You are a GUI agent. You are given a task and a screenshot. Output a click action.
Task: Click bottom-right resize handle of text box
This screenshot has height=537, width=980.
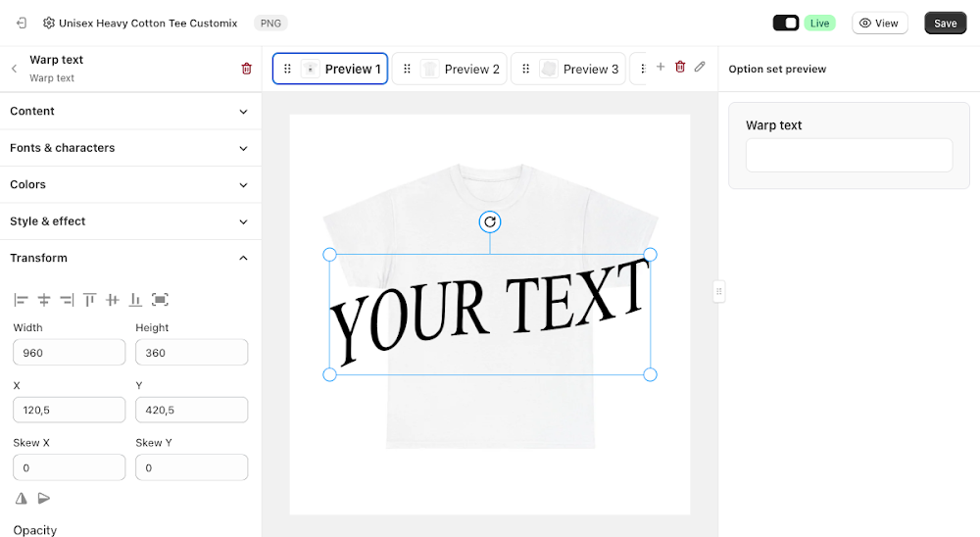pos(650,374)
